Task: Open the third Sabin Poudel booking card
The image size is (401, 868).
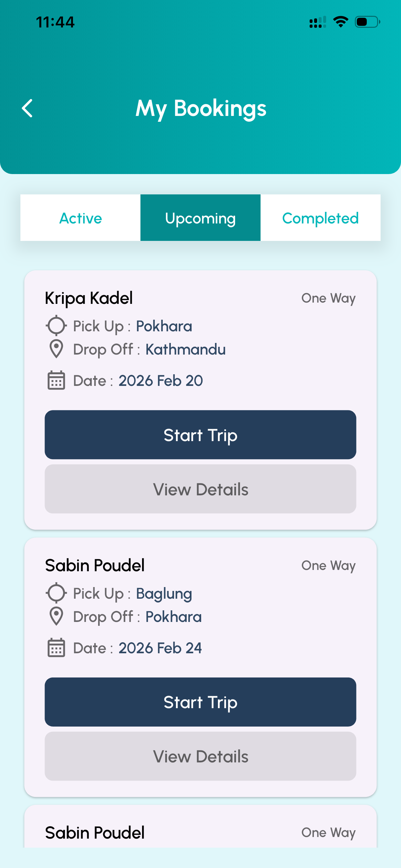Action: coord(200,827)
